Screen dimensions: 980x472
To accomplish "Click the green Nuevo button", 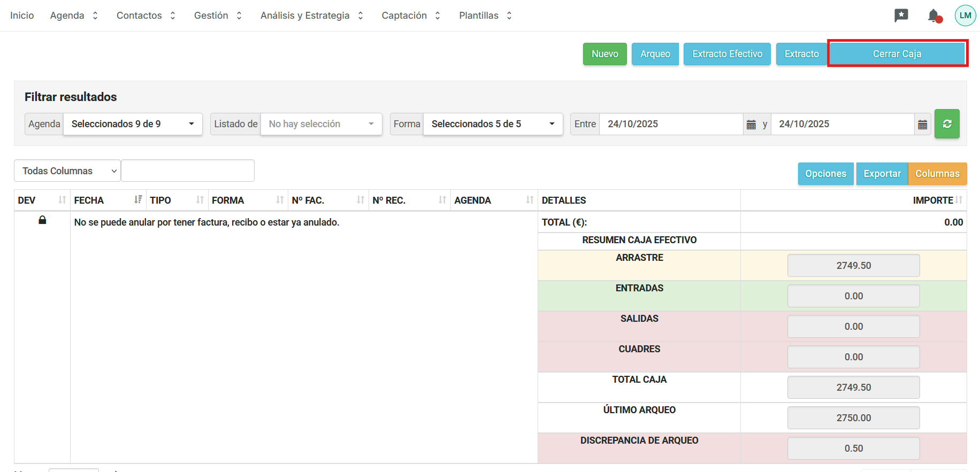I will coord(604,54).
